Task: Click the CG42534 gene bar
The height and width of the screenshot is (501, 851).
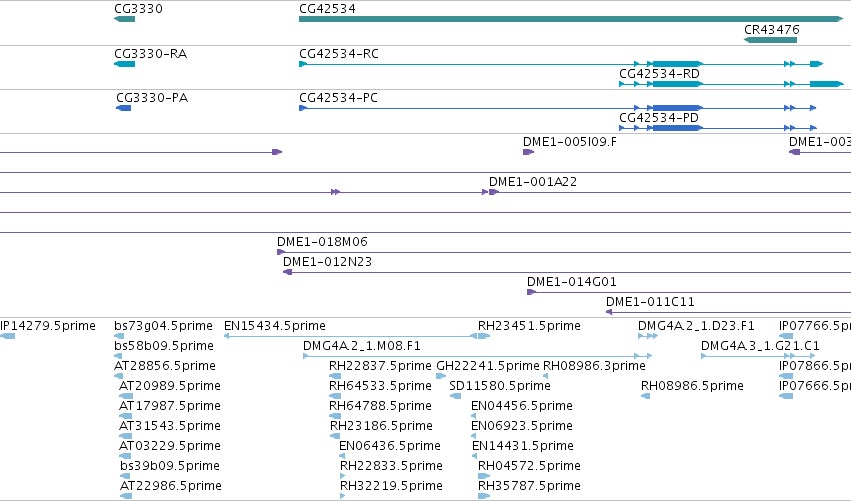Action: coord(571,19)
